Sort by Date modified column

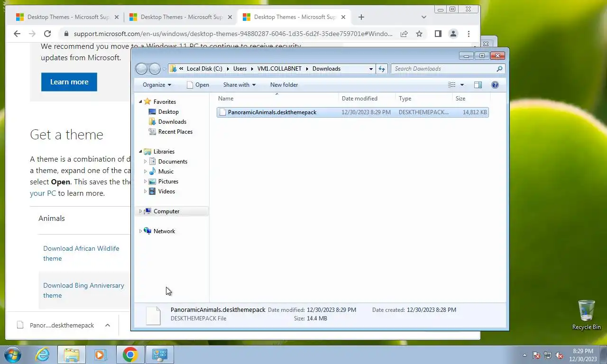(x=368, y=99)
